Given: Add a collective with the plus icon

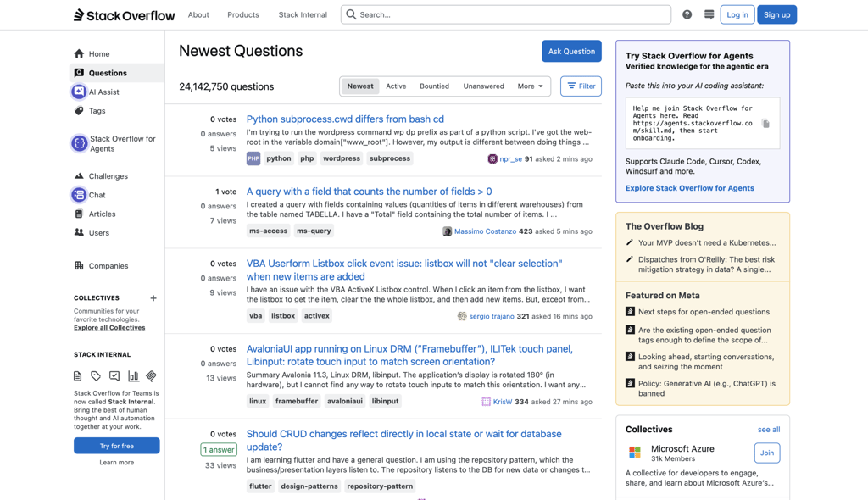Looking at the screenshot, I should tap(153, 298).
